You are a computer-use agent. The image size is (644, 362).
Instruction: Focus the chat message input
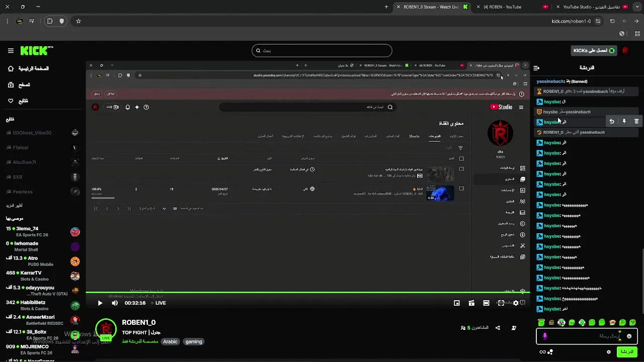587,336
